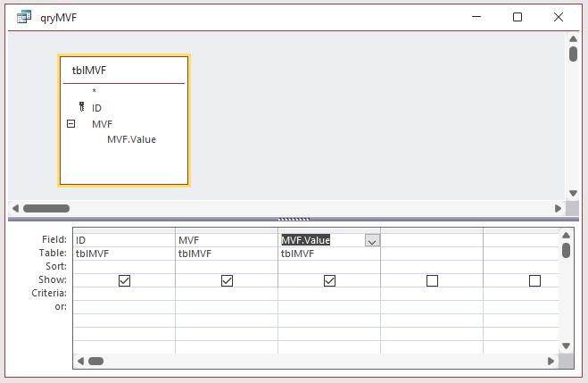Uncheck Show box for MVF column
588x383 pixels.
click(x=227, y=280)
